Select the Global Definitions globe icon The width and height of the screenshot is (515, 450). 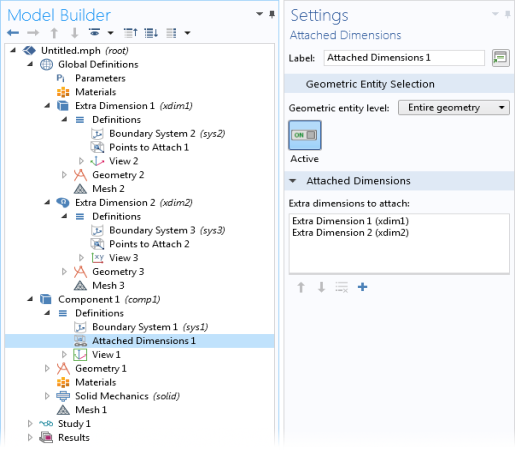[x=46, y=64]
